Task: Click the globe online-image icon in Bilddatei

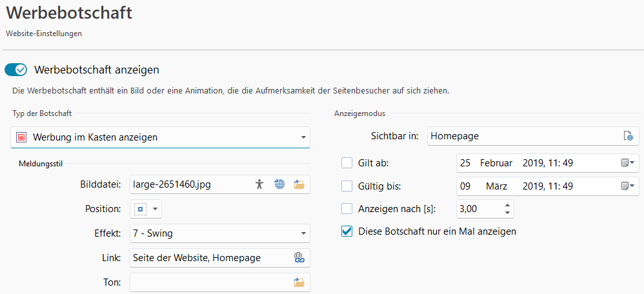Action: click(x=279, y=184)
